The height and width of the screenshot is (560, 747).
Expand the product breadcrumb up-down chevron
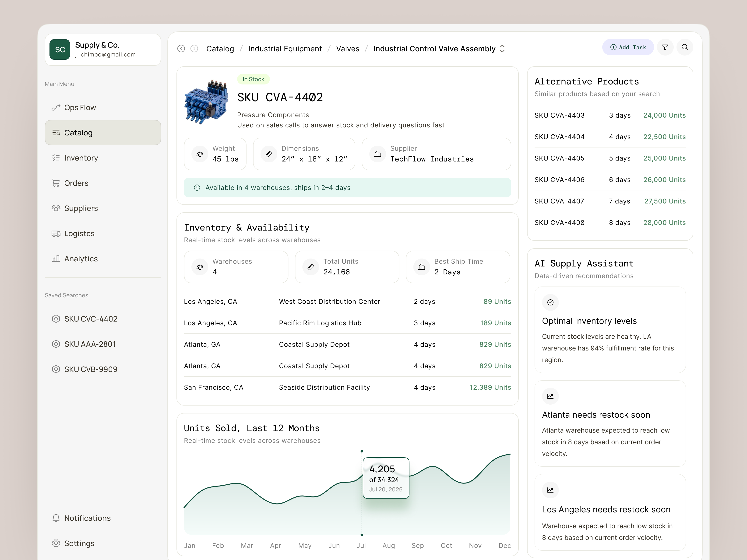click(x=503, y=49)
